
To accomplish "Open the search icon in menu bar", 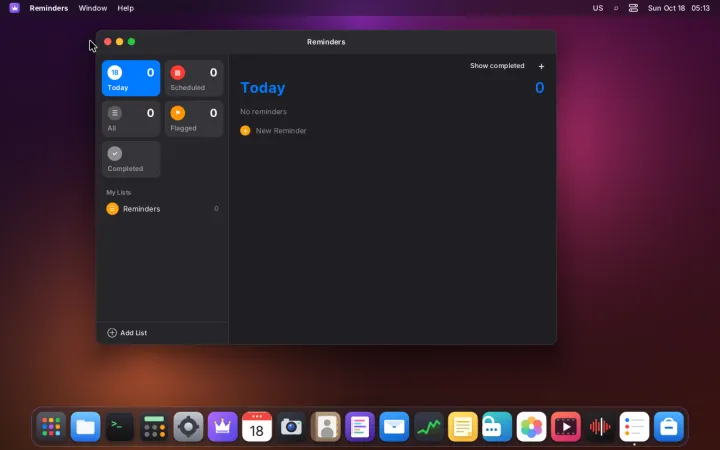I will pos(616,8).
